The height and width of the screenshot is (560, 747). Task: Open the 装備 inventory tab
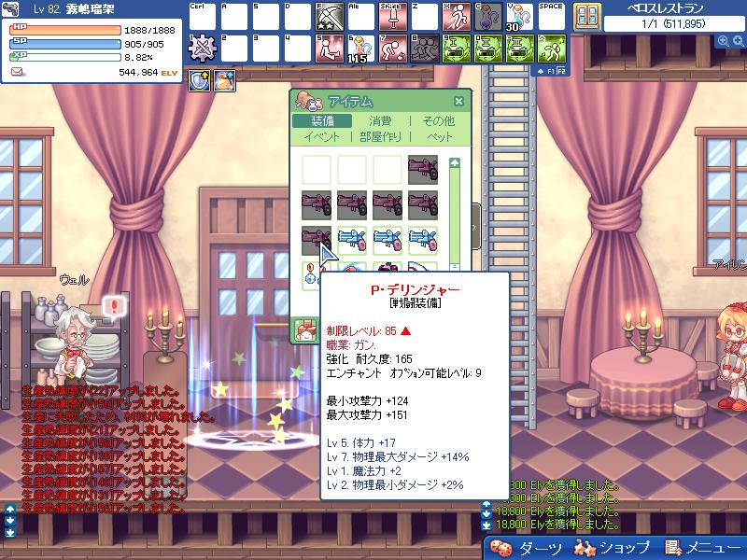[x=322, y=121]
